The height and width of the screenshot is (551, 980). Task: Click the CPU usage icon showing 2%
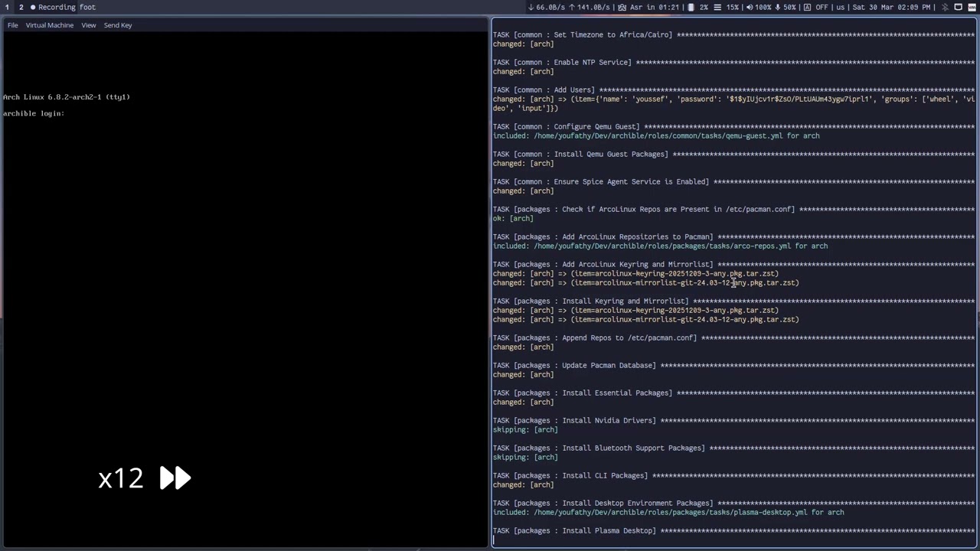click(691, 7)
